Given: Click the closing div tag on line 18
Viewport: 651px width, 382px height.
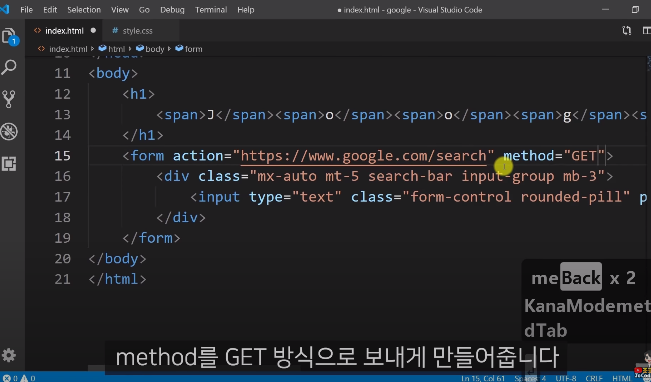Looking at the screenshot, I should [x=181, y=217].
